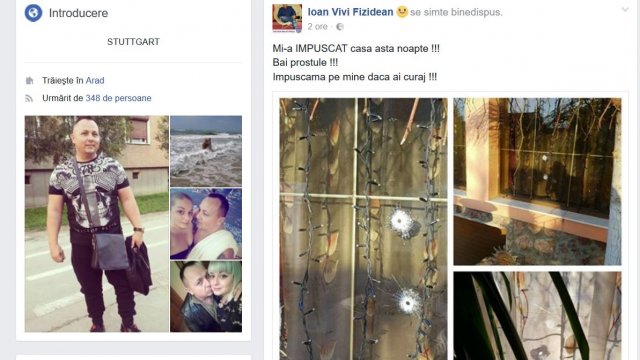This screenshot has height=360, width=640.
Task: Expand the post options chevron menu
Action: click(x=625, y=10)
